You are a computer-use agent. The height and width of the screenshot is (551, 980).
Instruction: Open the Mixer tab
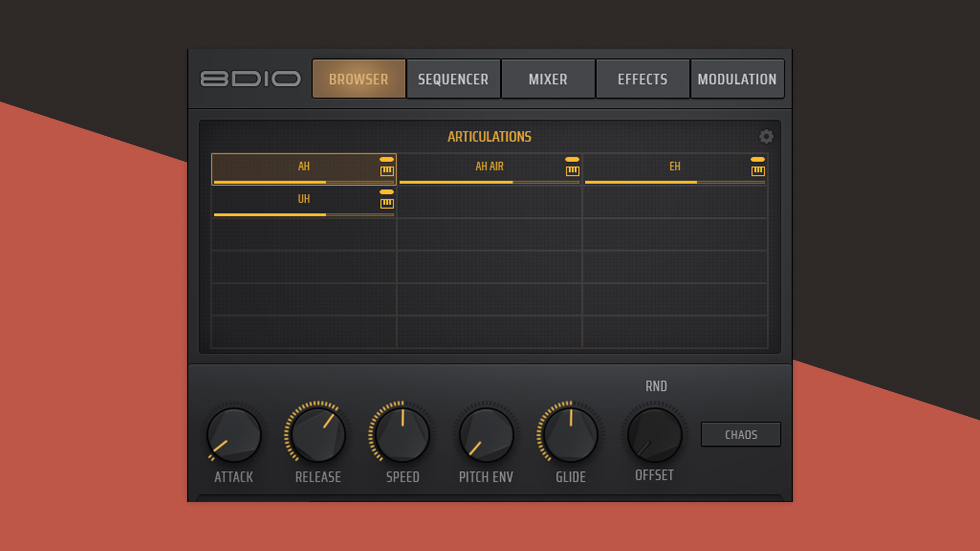(548, 79)
